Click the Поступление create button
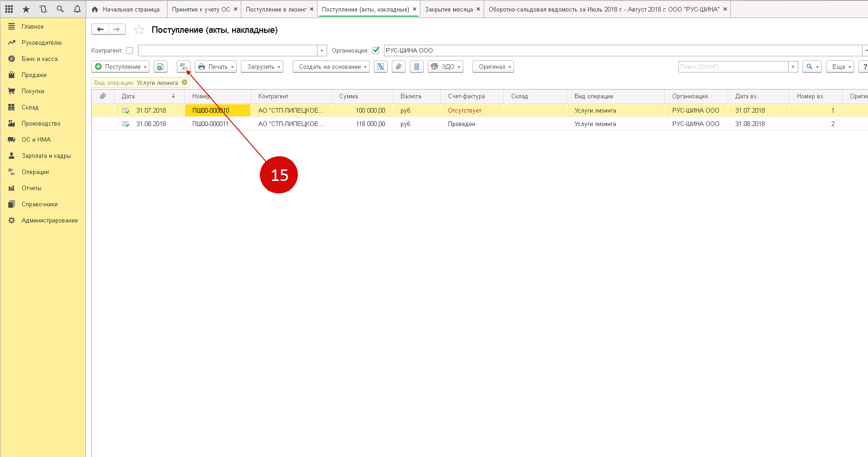 click(x=120, y=67)
